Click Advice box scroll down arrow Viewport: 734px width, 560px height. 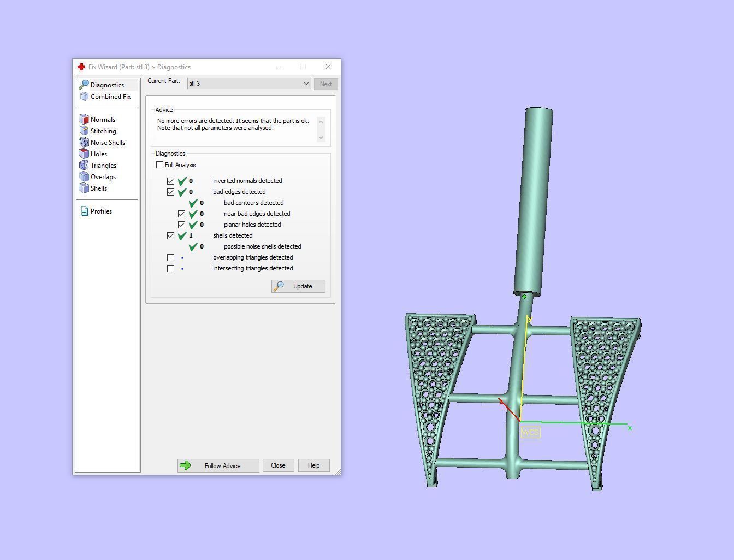coord(321,137)
